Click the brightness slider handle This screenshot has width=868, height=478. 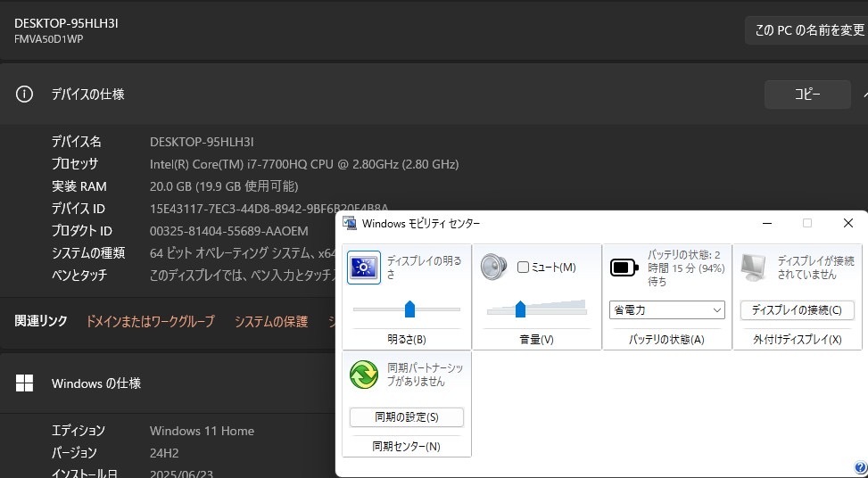(409, 309)
